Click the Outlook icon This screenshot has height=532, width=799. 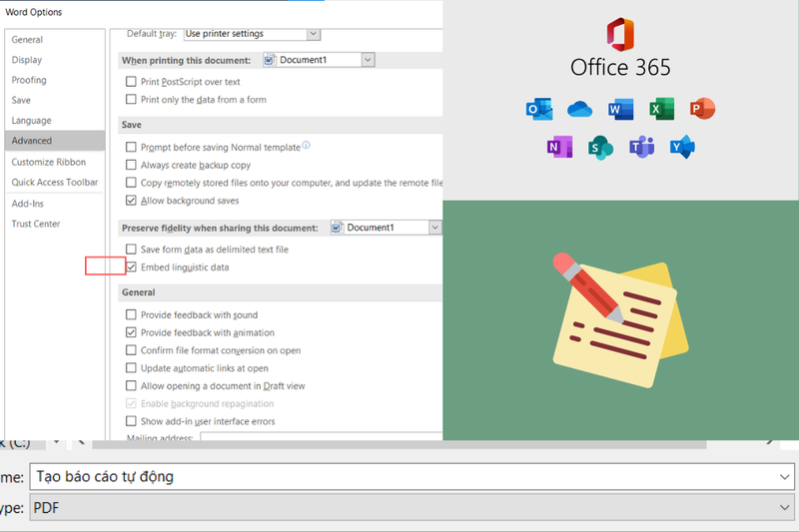539,109
